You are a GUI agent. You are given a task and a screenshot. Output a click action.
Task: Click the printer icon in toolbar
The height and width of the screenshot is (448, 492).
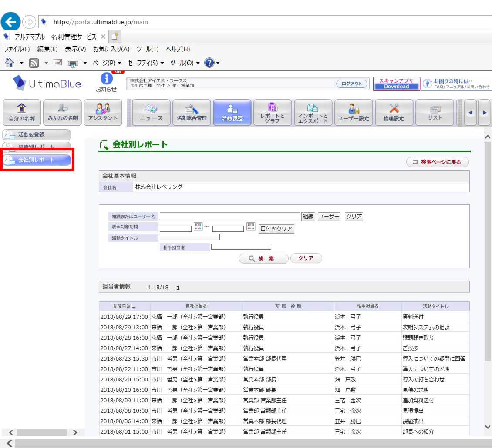pos(73,63)
